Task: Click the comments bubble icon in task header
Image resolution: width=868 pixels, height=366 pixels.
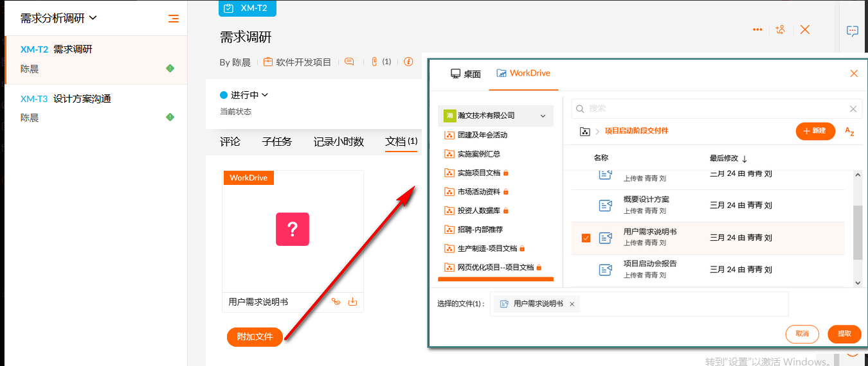Action: [x=349, y=62]
